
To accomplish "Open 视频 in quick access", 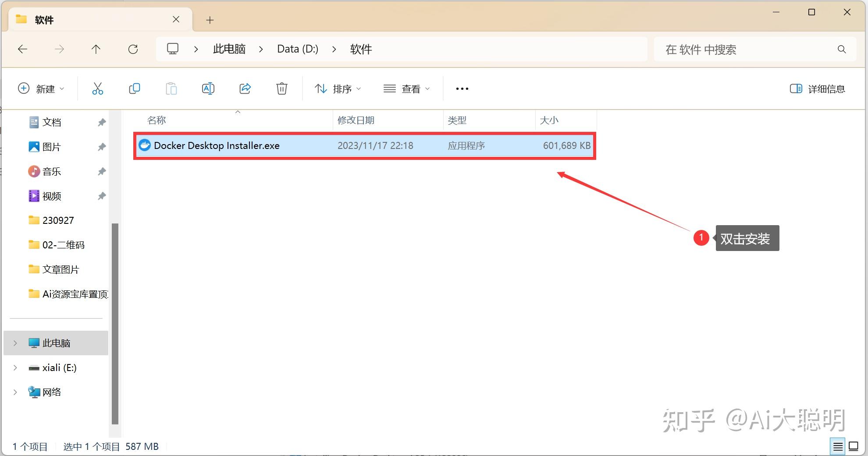I will point(52,196).
